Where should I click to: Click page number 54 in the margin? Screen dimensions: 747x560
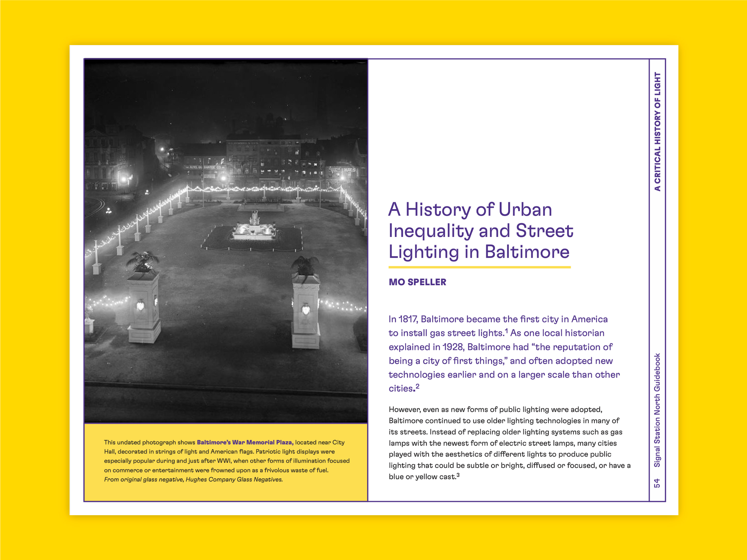[657, 483]
